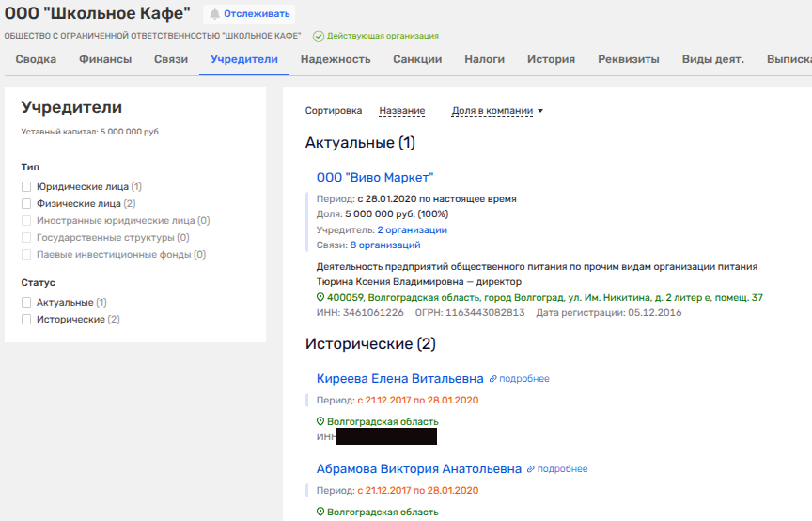Click location pin under Киреева Елена Витальевна
The height and width of the screenshot is (521, 812).
[x=320, y=422]
